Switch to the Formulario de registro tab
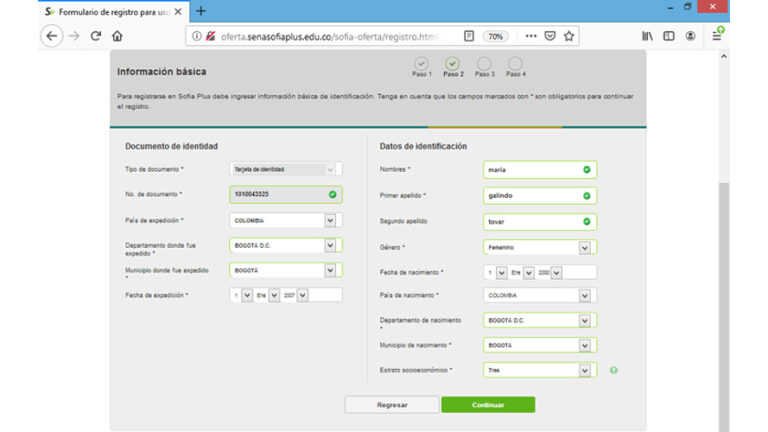This screenshot has height=432, width=768. [x=108, y=11]
